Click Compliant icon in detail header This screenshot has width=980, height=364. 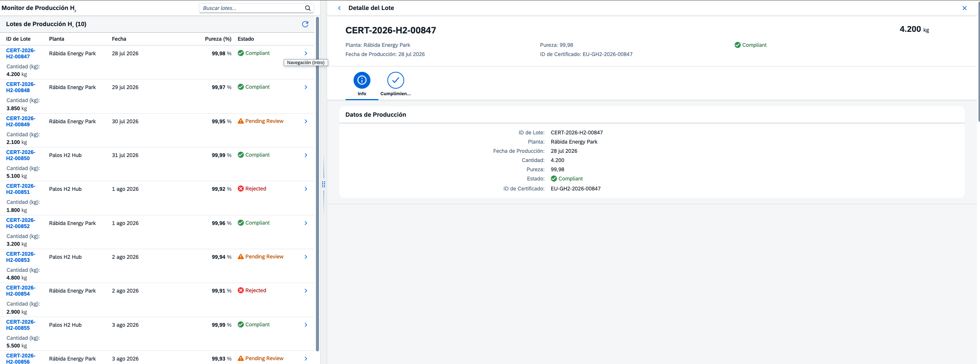tap(737, 45)
